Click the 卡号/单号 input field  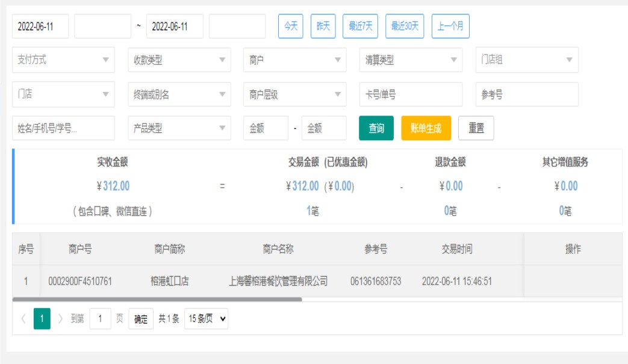411,94
